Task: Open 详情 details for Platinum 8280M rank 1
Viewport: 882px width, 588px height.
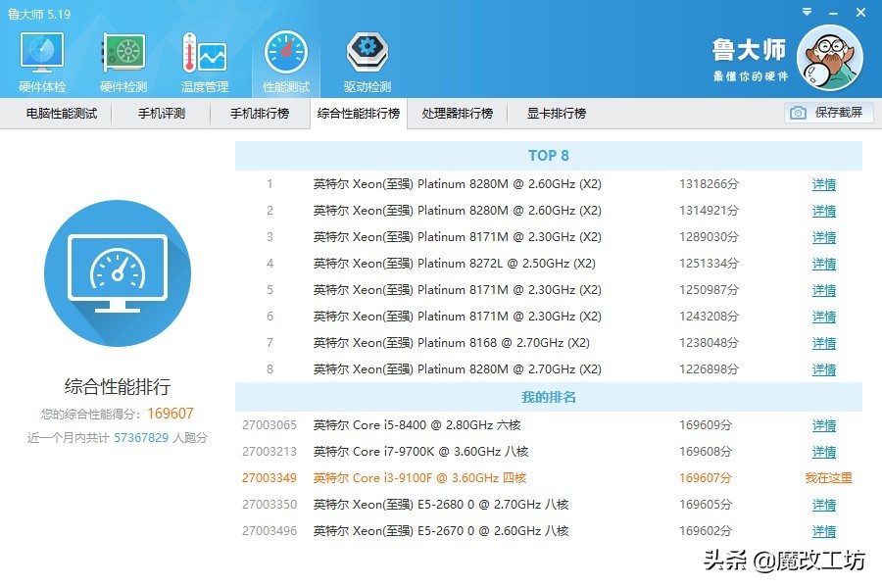Action: point(823,184)
